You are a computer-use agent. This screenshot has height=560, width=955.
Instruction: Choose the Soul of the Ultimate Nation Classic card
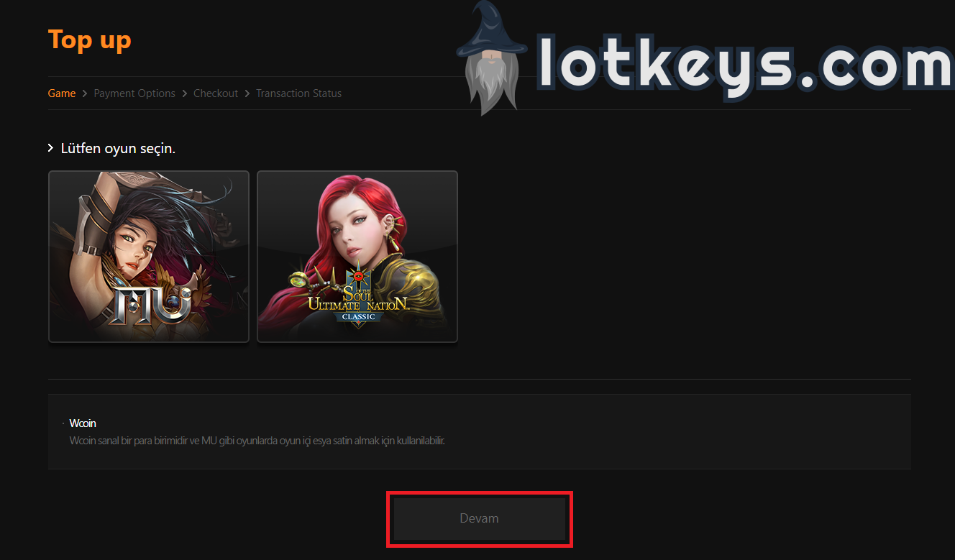(x=357, y=257)
